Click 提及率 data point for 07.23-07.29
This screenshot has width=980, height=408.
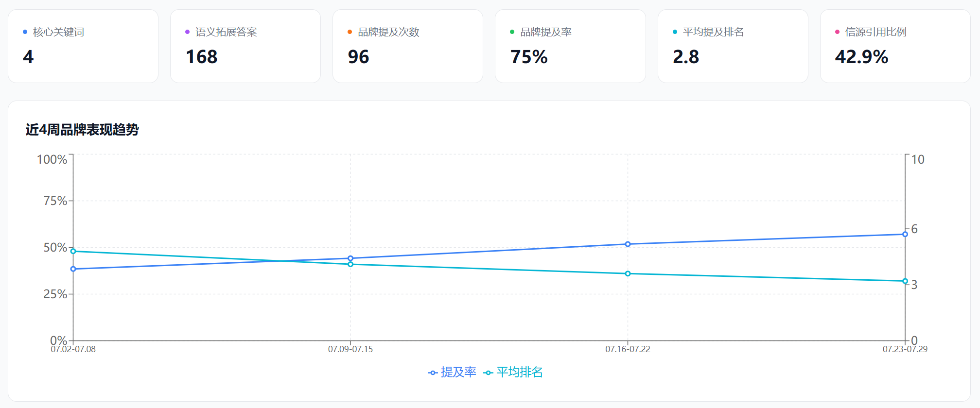(x=905, y=234)
